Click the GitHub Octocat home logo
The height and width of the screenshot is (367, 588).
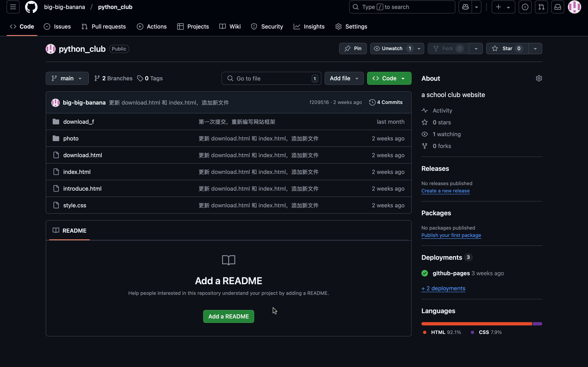[31, 7]
